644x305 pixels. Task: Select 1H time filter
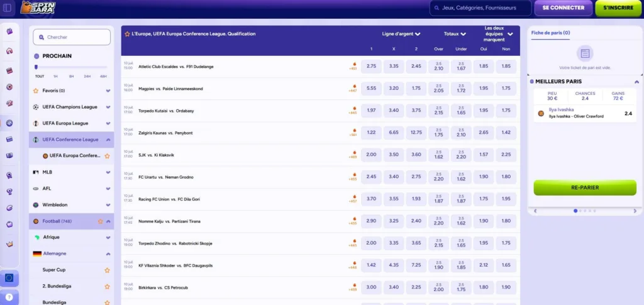pyautogui.click(x=55, y=76)
